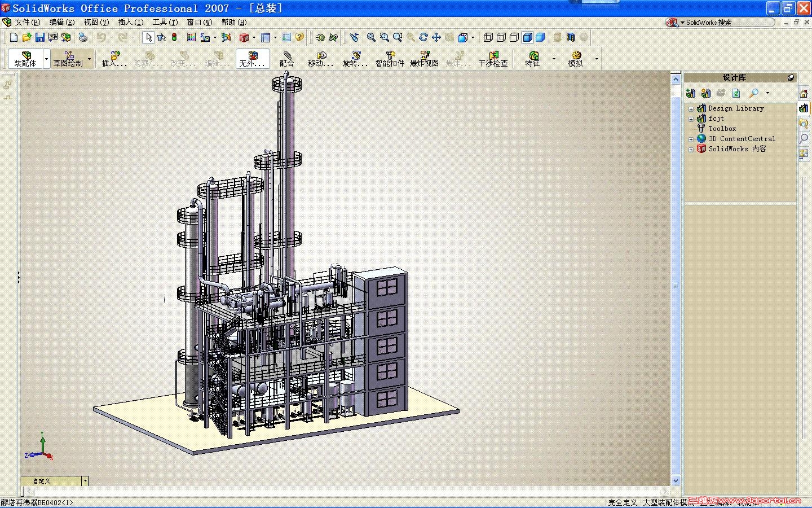The image size is (812, 508).
Task: Click the New document icon
Action: pos(14,37)
